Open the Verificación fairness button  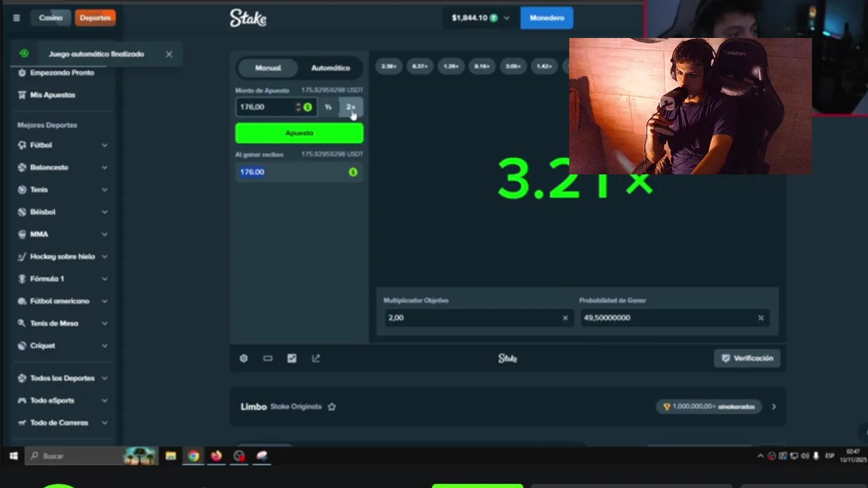pos(747,359)
